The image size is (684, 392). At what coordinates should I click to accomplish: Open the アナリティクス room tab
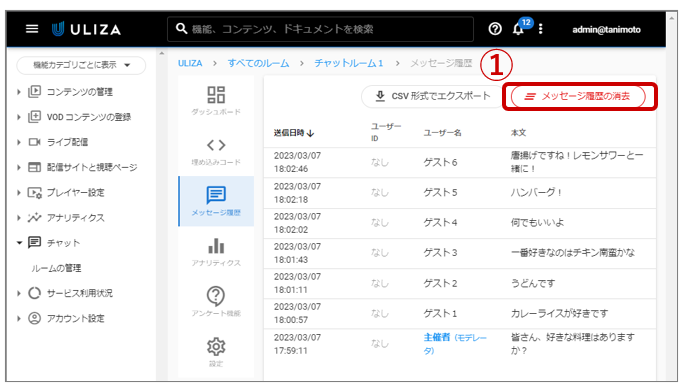coord(216,252)
